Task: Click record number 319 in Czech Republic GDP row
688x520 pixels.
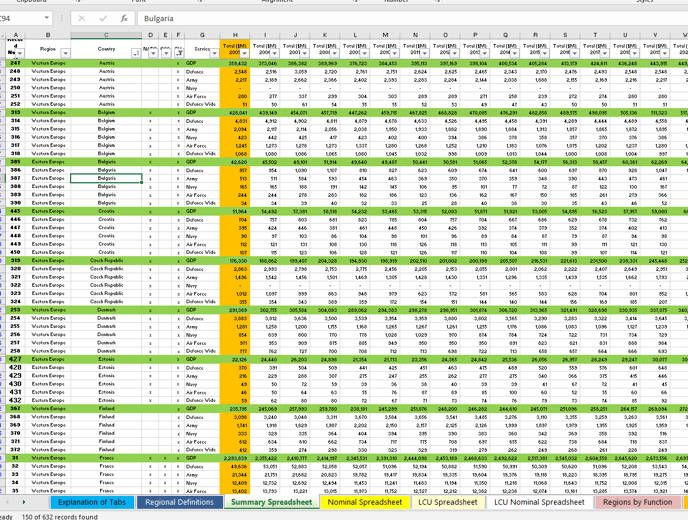Action: pyautogui.click(x=15, y=261)
